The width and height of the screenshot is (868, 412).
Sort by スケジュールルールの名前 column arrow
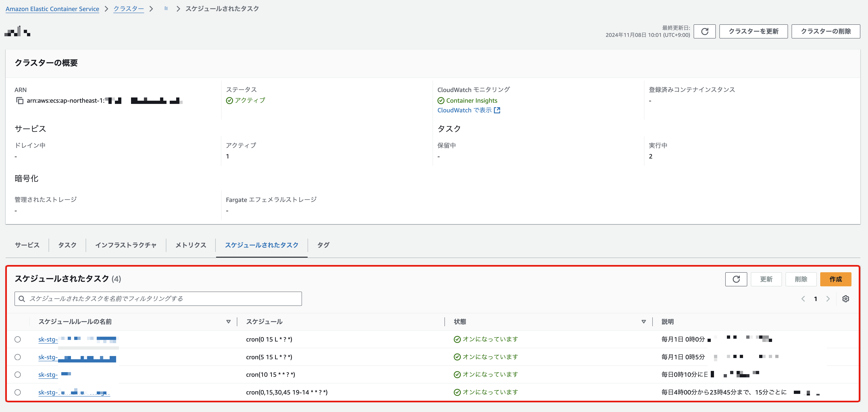(x=228, y=321)
